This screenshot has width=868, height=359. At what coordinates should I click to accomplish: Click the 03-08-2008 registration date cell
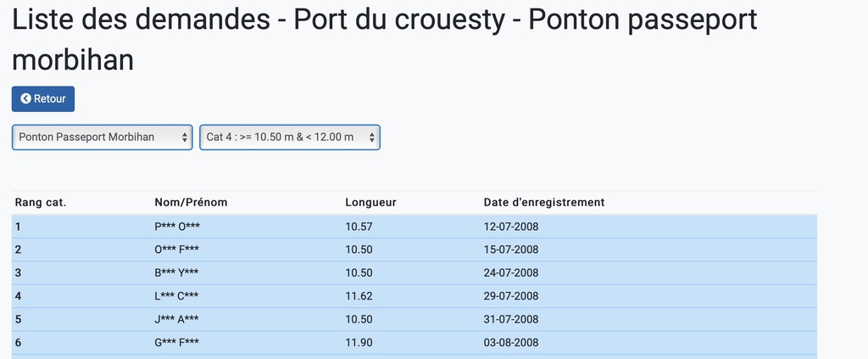(511, 343)
